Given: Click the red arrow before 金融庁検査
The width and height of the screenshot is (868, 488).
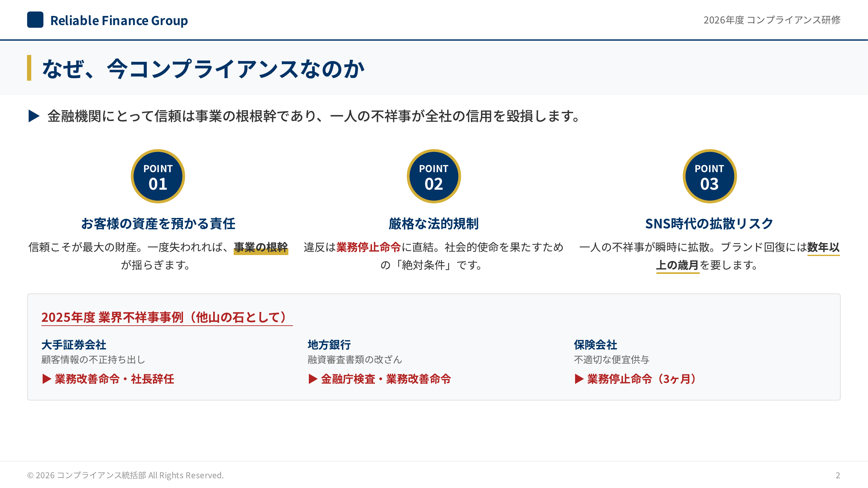Looking at the screenshot, I should pyautogui.click(x=313, y=379).
